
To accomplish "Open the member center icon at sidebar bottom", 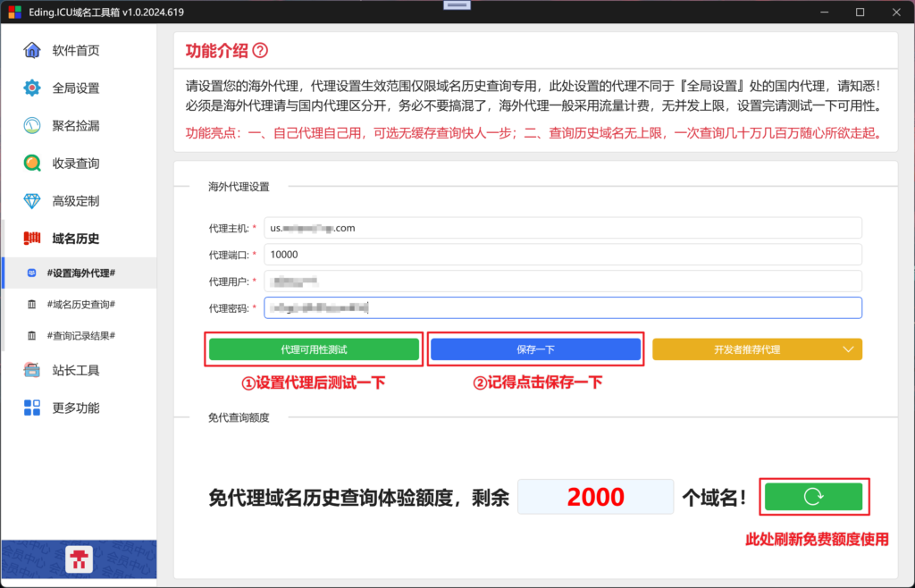I will point(79,559).
